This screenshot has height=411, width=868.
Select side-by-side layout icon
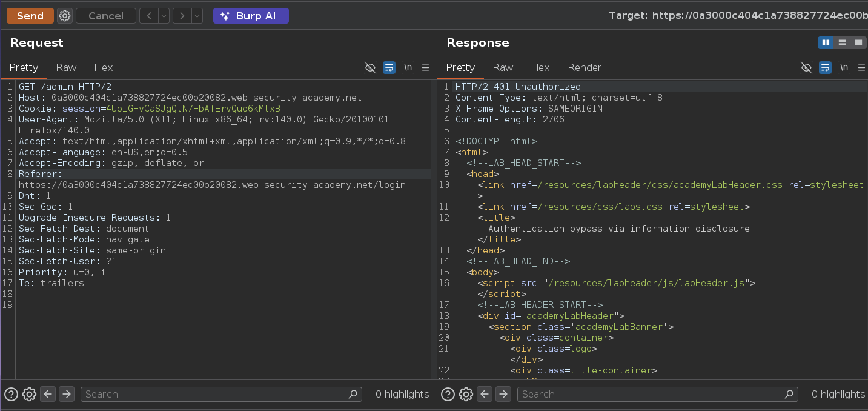[826, 42]
